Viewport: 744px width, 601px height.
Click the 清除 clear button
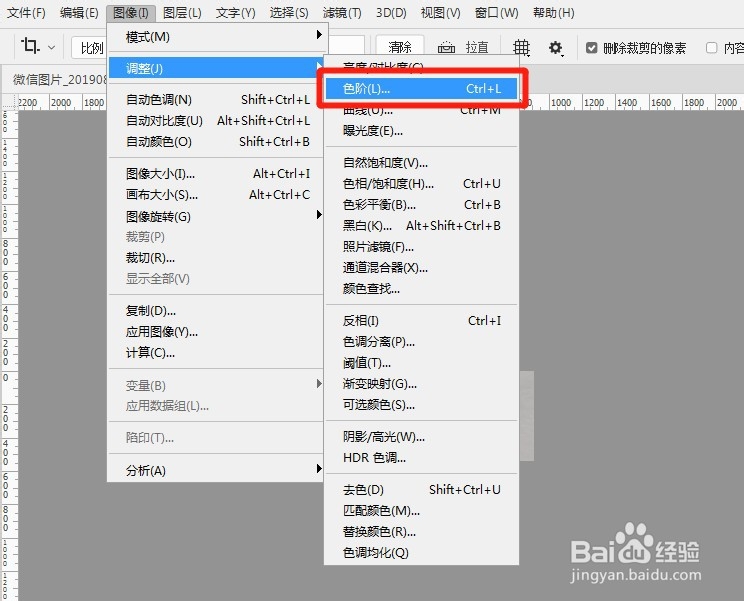[x=400, y=47]
